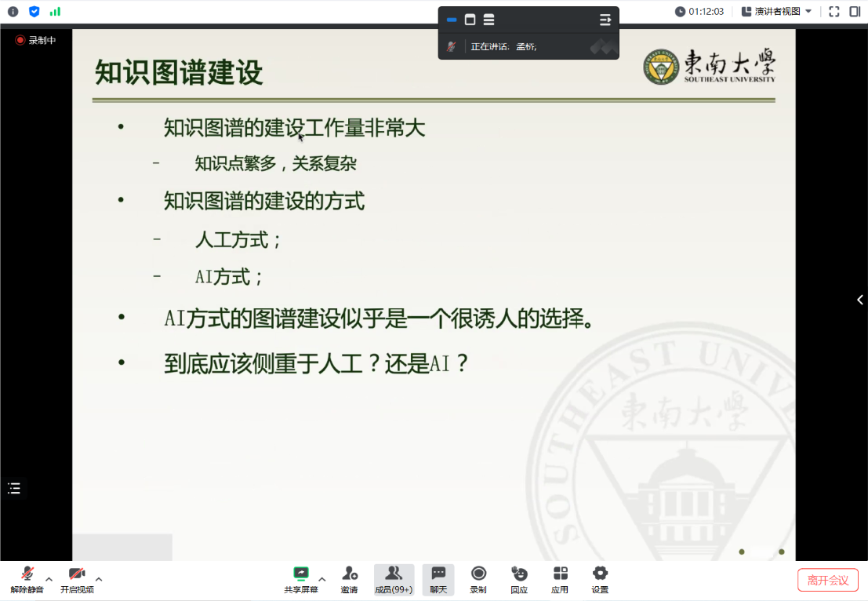Invite participants with 邀请
Screen dimensions: 868x601
pyautogui.click(x=349, y=580)
